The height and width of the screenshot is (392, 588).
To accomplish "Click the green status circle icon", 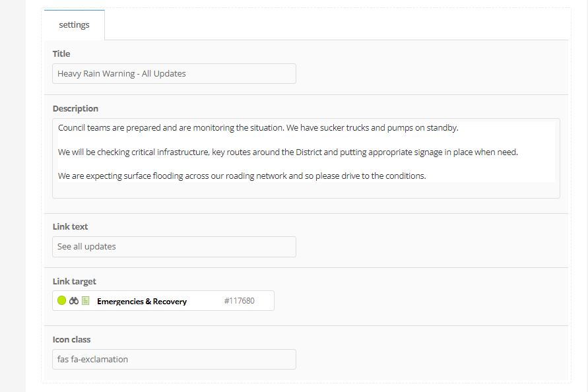I will pyautogui.click(x=61, y=300).
